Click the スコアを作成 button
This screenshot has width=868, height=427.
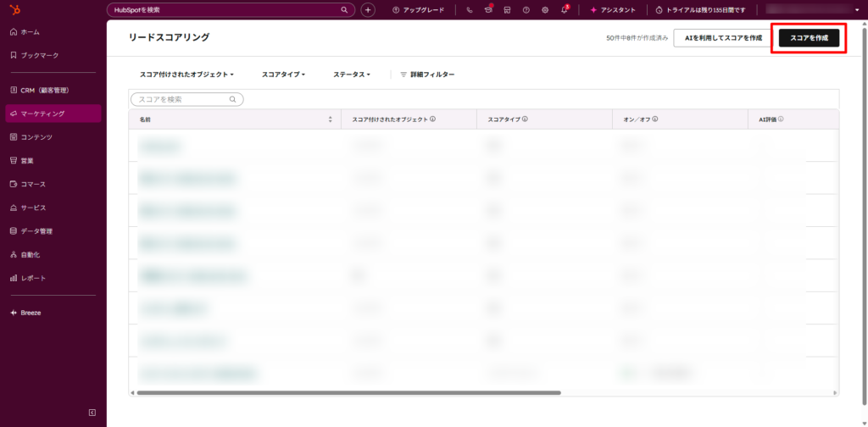[x=809, y=38]
